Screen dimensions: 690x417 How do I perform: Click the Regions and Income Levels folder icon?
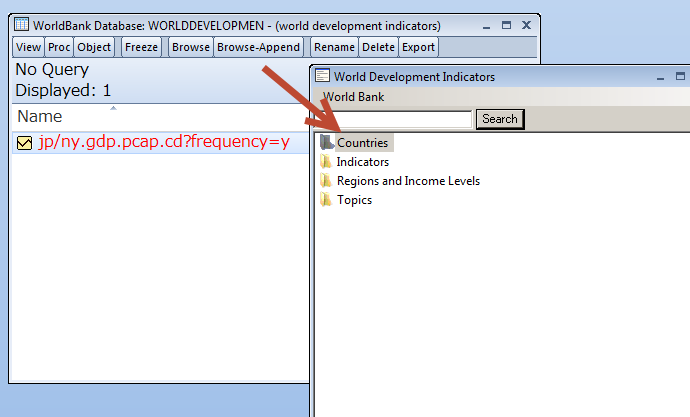(x=326, y=180)
